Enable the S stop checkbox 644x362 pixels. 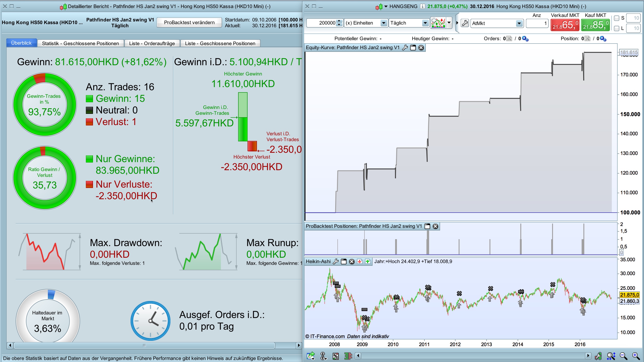[616, 18]
